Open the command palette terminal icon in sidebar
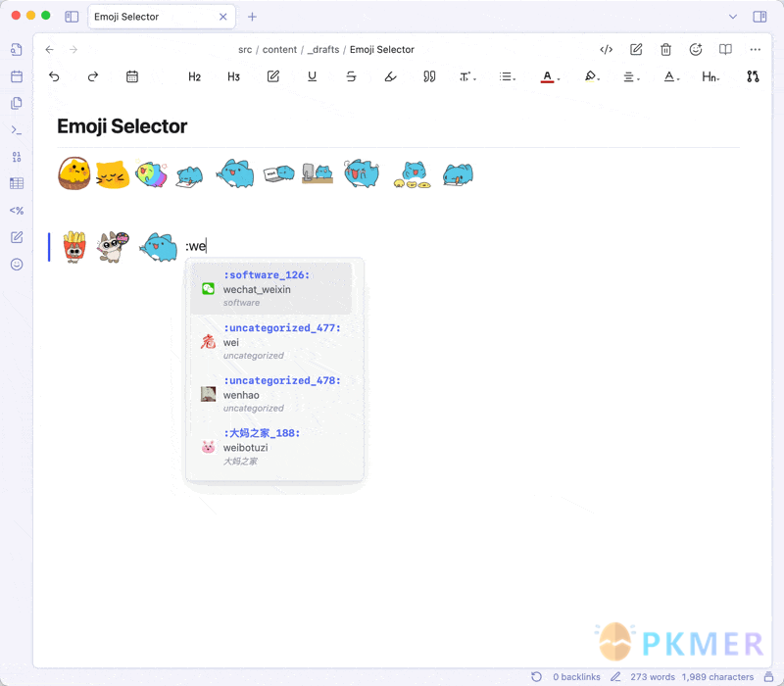Screen dimensions: 784x686 (x=17, y=129)
